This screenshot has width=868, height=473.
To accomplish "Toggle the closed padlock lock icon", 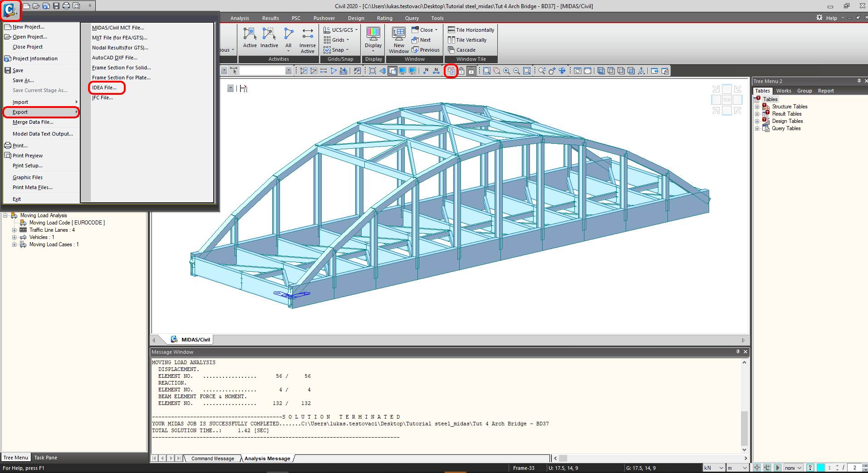I will (x=471, y=71).
